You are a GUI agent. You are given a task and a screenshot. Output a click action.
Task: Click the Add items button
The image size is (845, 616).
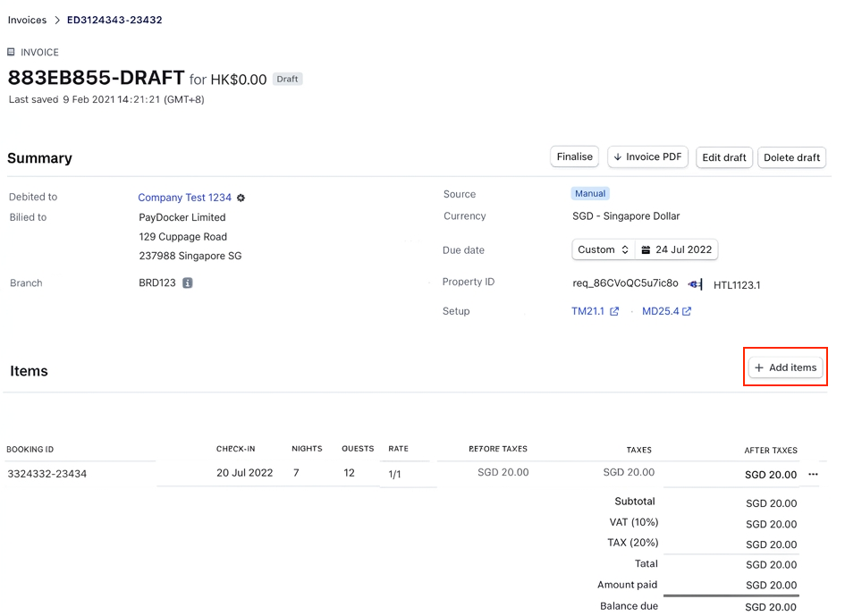(x=785, y=367)
